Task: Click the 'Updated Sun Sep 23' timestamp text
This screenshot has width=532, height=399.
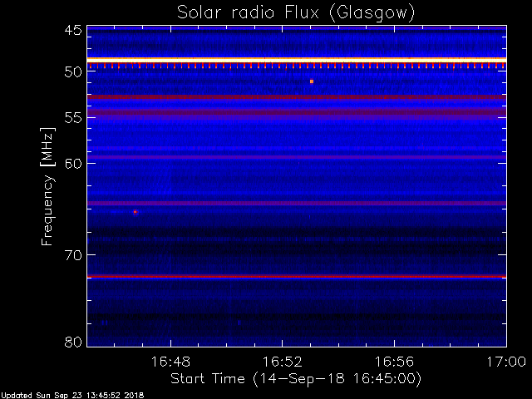Action: point(72,396)
